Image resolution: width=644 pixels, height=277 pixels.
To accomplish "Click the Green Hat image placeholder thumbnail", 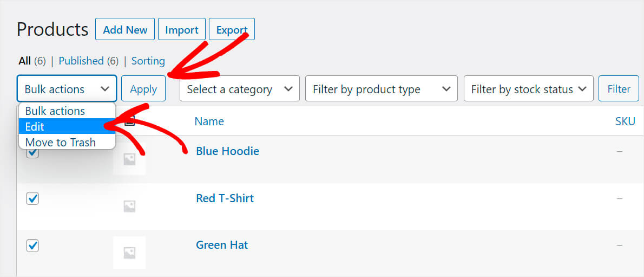I will [x=129, y=253].
